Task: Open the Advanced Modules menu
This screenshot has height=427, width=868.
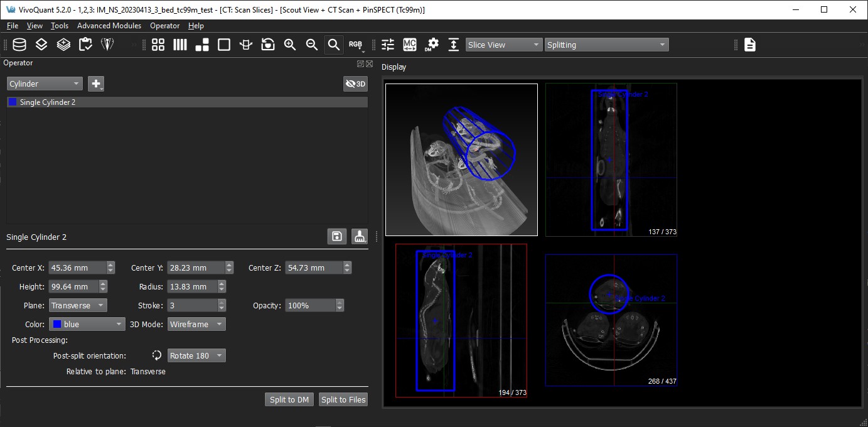Action: [109, 26]
